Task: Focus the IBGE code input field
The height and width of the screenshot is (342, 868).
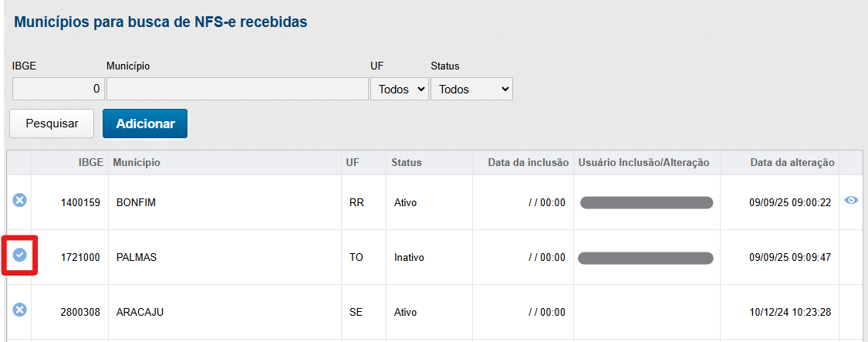Action: [x=58, y=90]
